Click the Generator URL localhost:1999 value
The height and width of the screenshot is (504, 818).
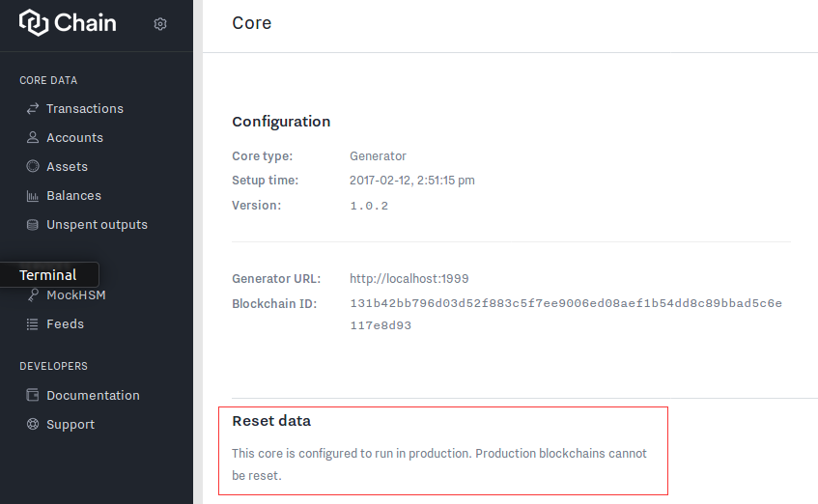[409, 278]
